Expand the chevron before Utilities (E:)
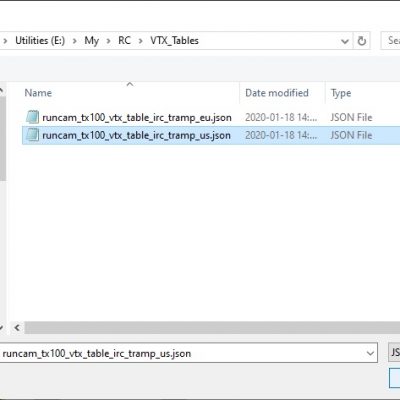Screen dimensions: 400x400 (x=5, y=41)
